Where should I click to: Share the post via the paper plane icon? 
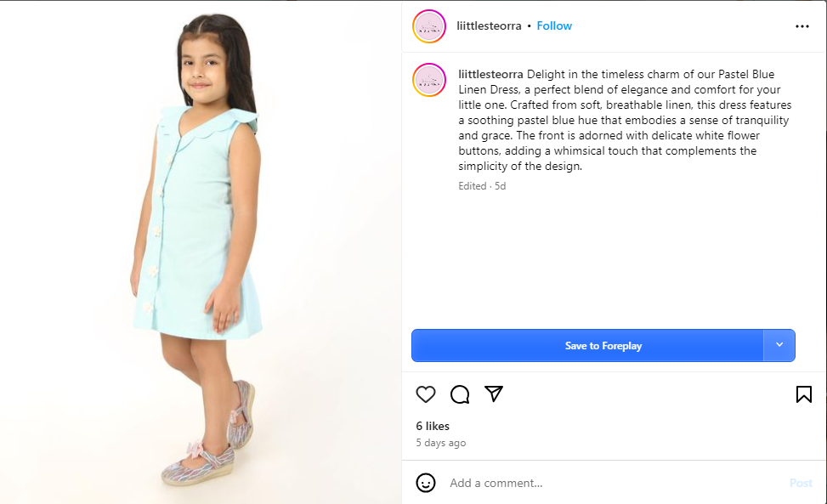point(494,394)
